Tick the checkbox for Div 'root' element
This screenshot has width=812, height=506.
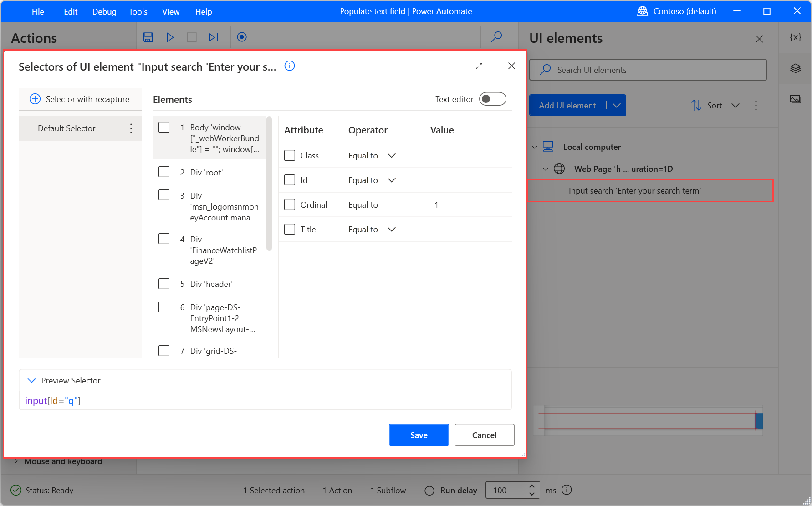164,172
